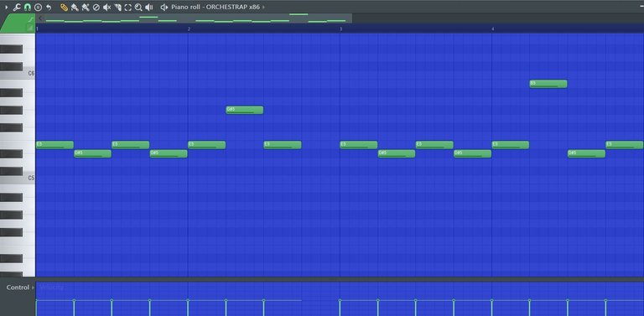Expand ORCHESTRAP x86 target channel arrow
644x316 pixels.
click(263, 7)
